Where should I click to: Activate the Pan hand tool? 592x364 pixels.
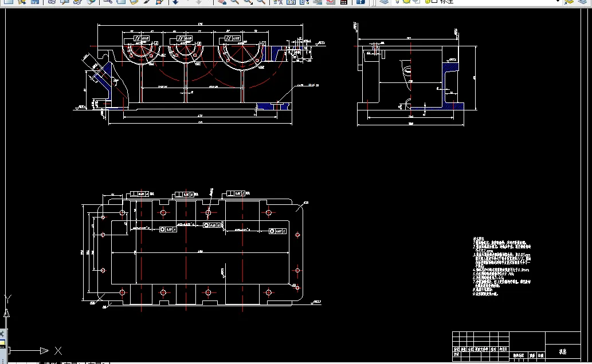click(x=222, y=2)
